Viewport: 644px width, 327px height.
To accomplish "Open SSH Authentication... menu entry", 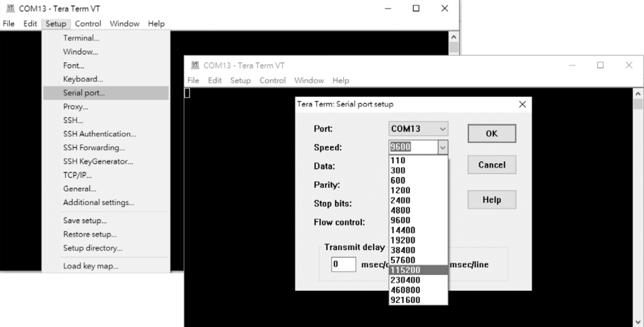I will [106, 134].
